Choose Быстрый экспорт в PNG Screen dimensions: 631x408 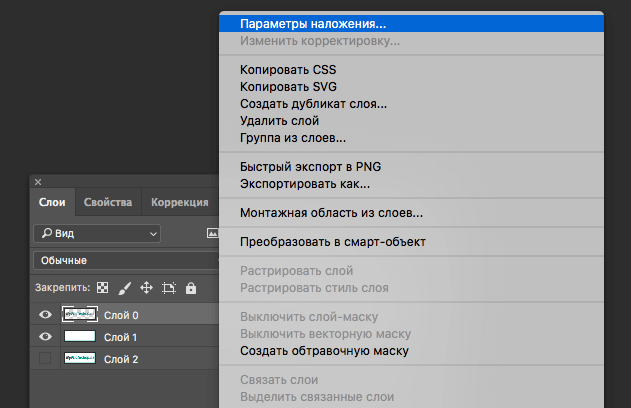coord(411,167)
